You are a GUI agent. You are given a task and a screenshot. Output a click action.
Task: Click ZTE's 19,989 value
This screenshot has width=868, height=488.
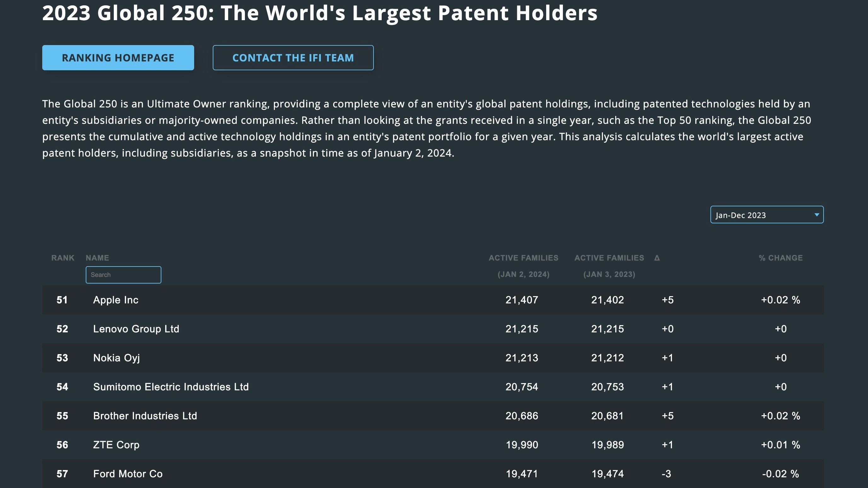tap(608, 445)
